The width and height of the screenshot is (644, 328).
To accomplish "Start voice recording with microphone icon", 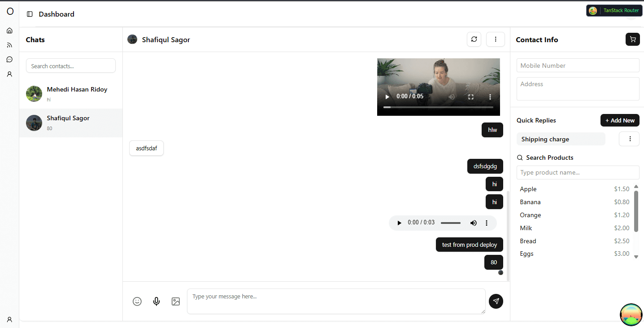I will 157,302.
